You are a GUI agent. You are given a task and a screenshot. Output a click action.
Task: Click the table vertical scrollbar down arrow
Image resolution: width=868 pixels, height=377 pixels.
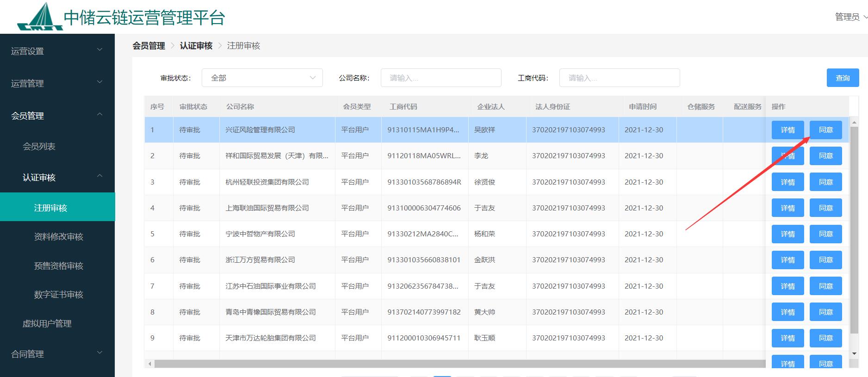854,354
